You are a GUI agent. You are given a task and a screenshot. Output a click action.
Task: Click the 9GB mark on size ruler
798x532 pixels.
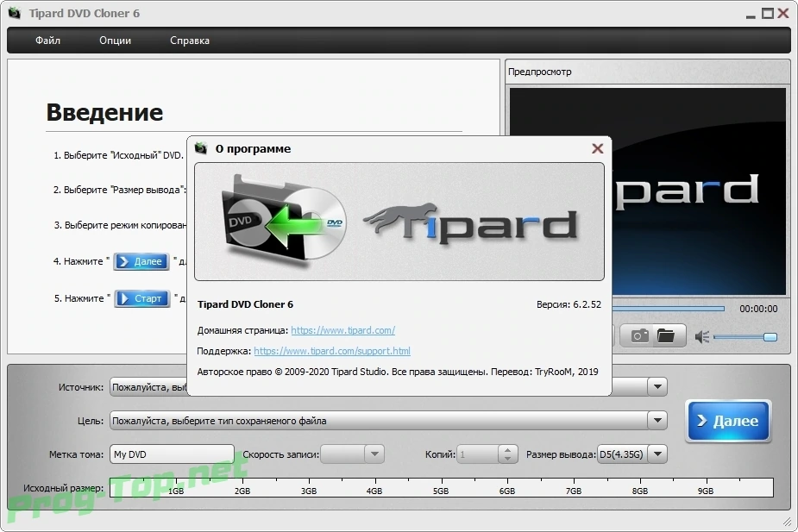(706, 491)
